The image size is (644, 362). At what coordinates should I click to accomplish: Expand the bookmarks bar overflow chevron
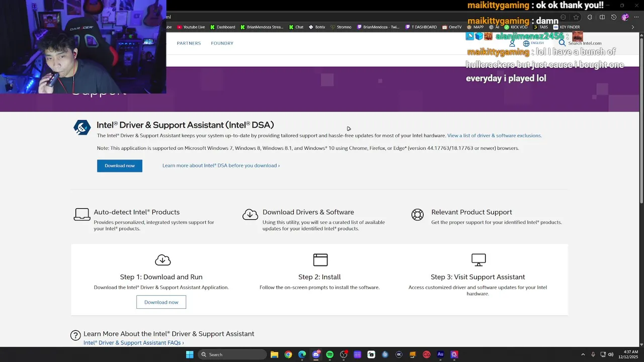633,27
